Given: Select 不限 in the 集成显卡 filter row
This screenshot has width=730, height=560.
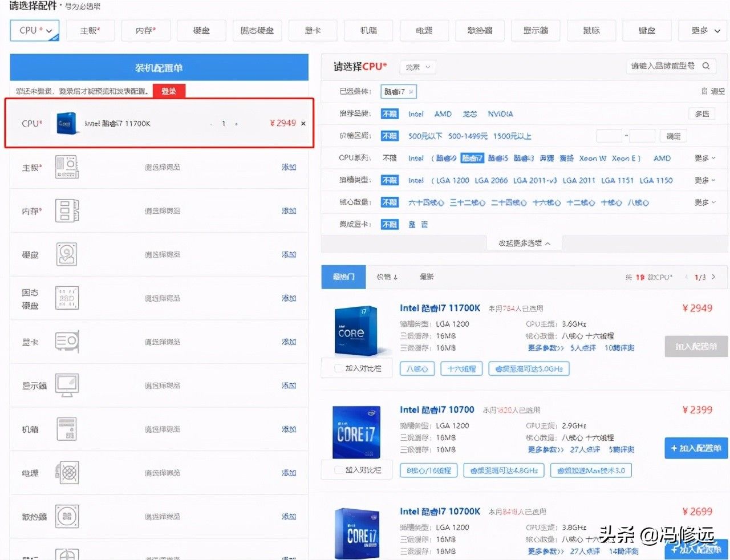Looking at the screenshot, I should tap(390, 225).
